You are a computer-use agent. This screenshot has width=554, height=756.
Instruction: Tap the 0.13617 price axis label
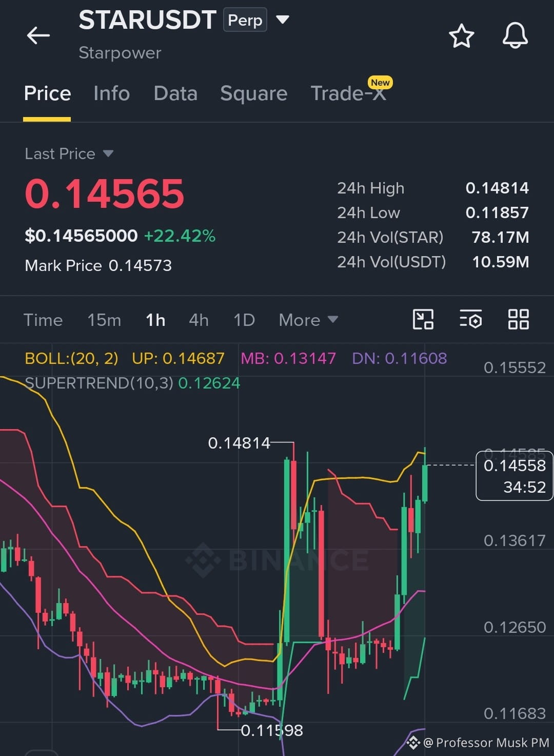pyautogui.click(x=515, y=540)
